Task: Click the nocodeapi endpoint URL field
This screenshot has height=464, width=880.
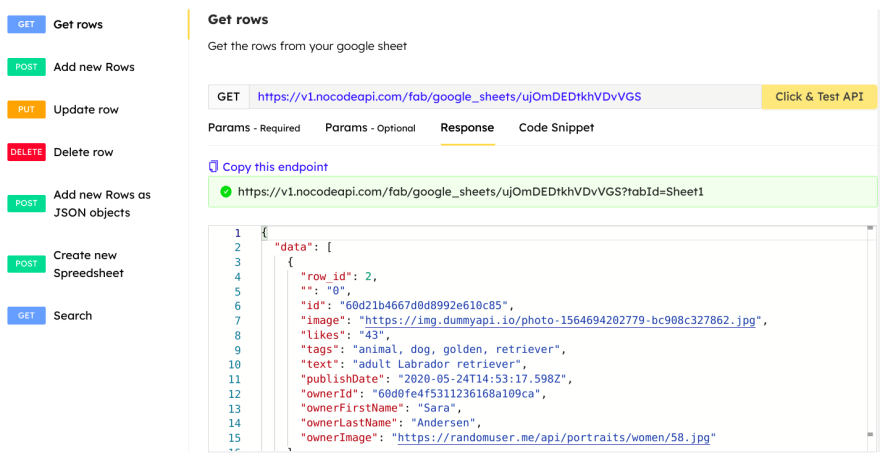Action: coord(505,97)
